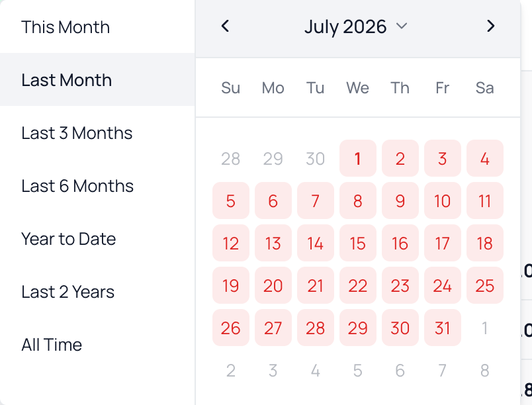Choose the All Time range
Viewport: 532px width, 405px height.
click(97, 344)
